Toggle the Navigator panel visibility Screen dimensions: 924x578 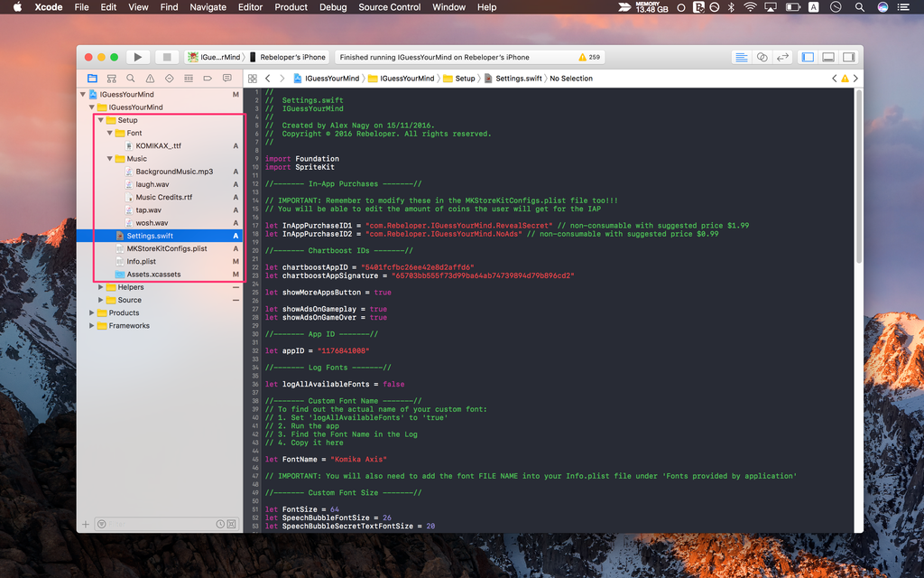pos(808,57)
